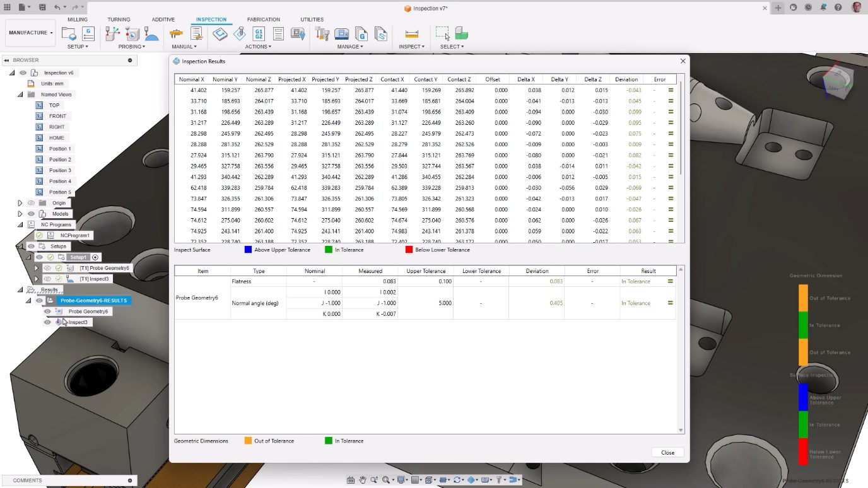Open the Grids and Snaps viewport icon
Screen dimensions: 868x488
tap(415, 480)
